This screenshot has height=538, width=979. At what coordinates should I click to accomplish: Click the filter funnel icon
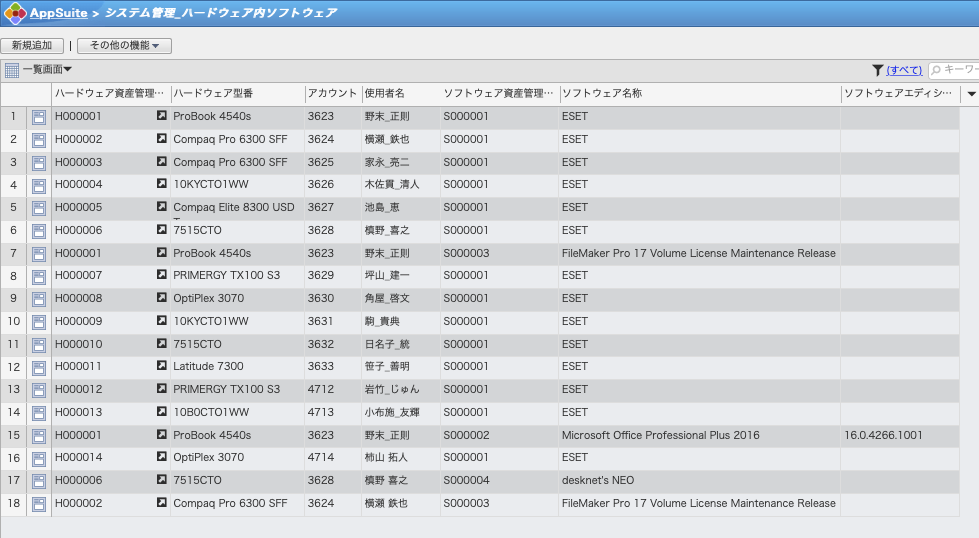[x=877, y=70]
